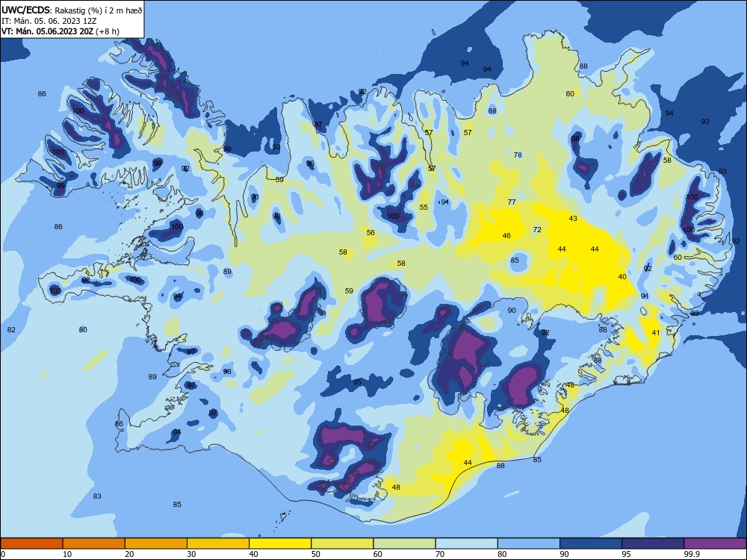Pick the 20–30 amber legend swatch
Viewport: 747px width, 560px height.
156,544
